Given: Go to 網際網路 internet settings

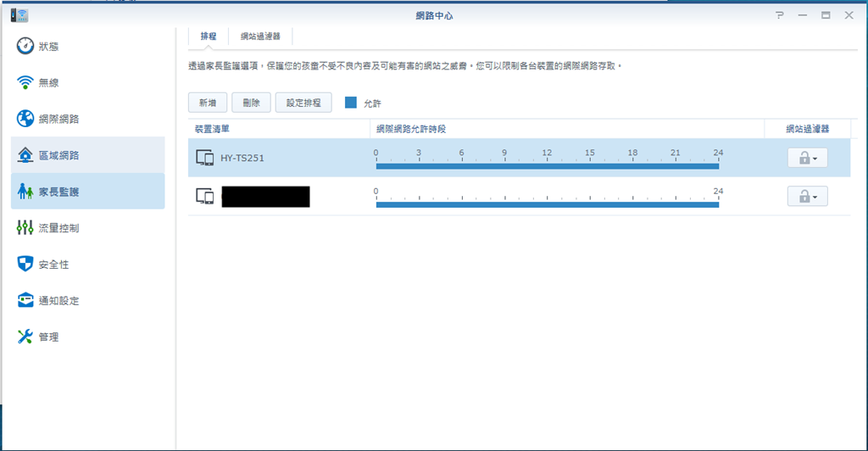Looking at the screenshot, I should tap(87, 119).
